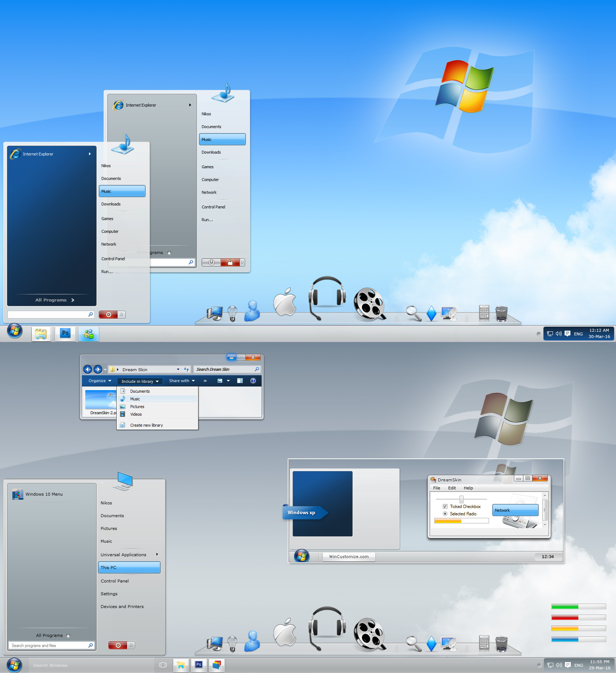Open the Dream Skin address bar history dropdown
Image resolution: width=616 pixels, height=673 pixels.
[x=178, y=369]
